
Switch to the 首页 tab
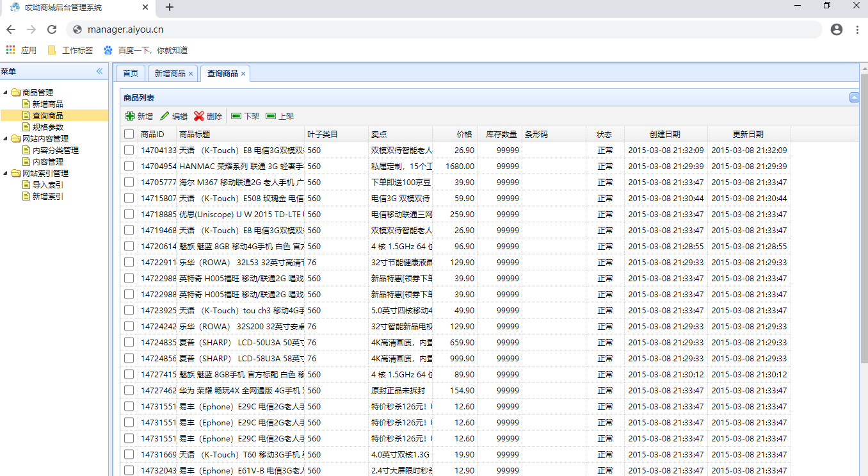[130, 73]
